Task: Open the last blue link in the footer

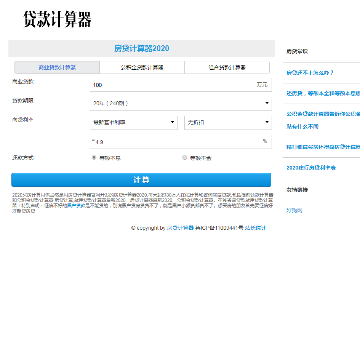Action: coord(255,228)
